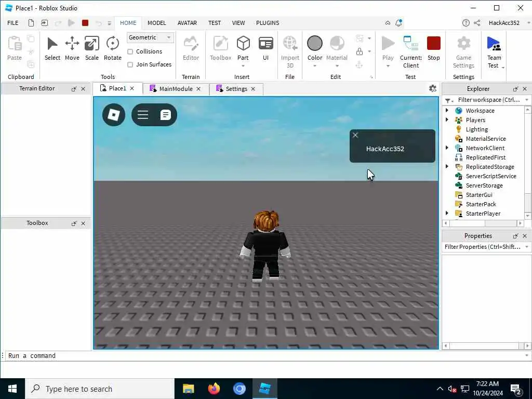Click the new file icon in quick access
Image resolution: width=532 pixels, height=399 pixels.
pos(31,23)
